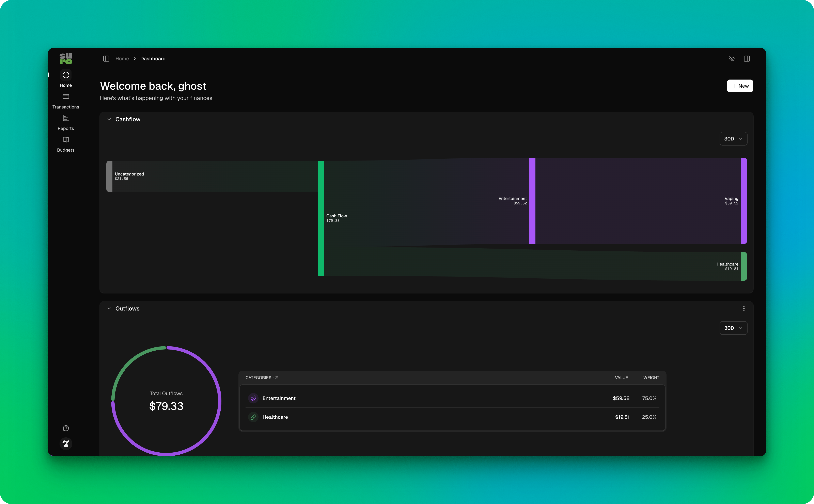Click the Entertainment category mask icon
Viewport: 814px width, 504px height.
click(x=254, y=398)
